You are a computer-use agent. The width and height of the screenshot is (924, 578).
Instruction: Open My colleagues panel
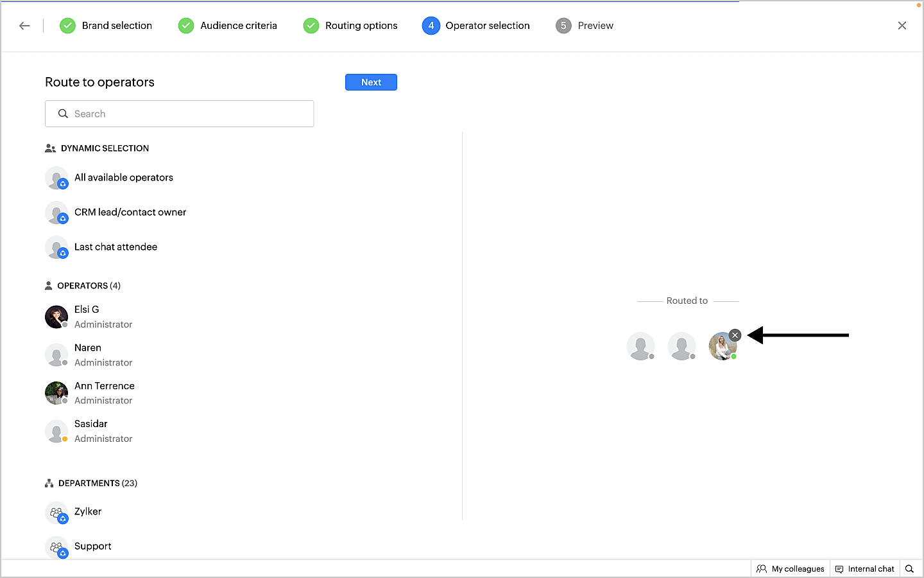[x=791, y=569]
